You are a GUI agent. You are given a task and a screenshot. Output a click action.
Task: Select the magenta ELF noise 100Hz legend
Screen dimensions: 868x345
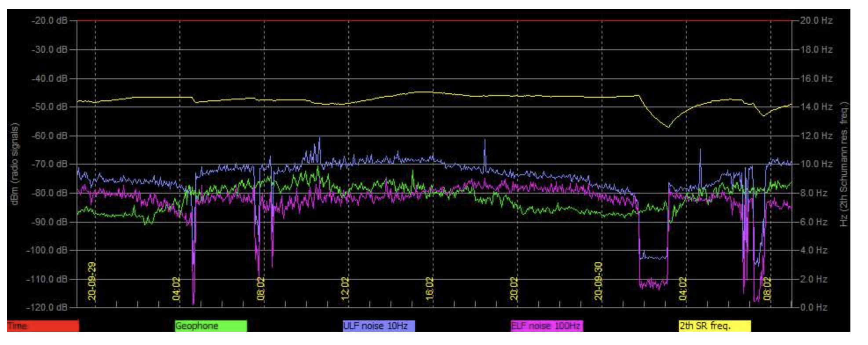[547, 326]
